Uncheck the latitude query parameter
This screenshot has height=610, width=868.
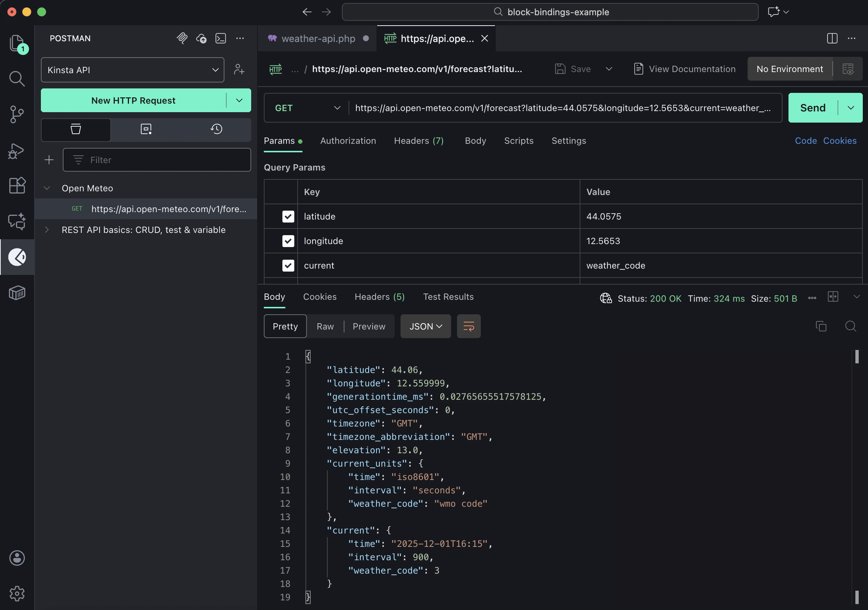tap(288, 216)
